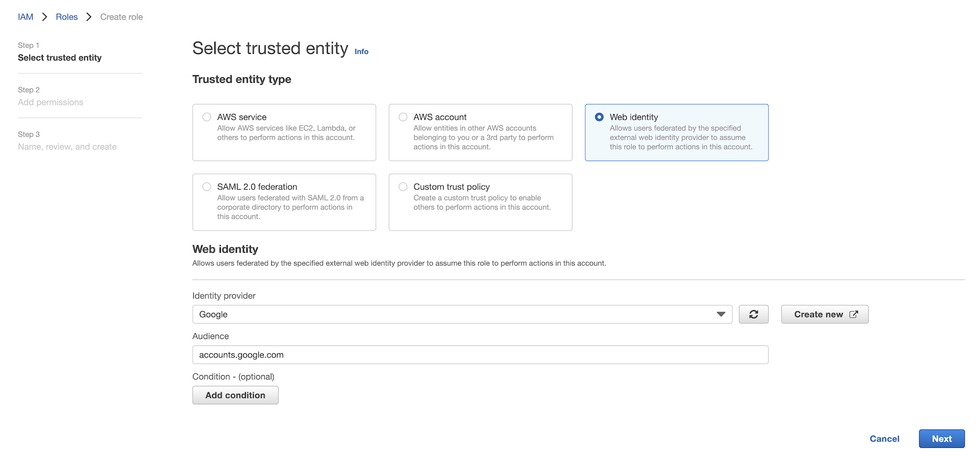Click the Condition - (optional) label
This screenshot has height=457, width=980.
pos(233,377)
